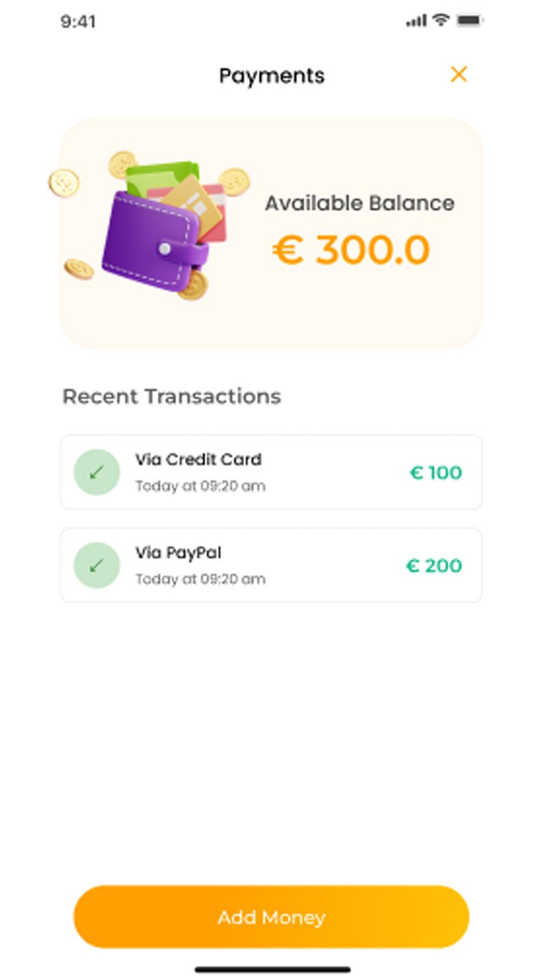The image size is (551, 980).
Task: Tap the Payments title
Action: pyautogui.click(x=272, y=76)
